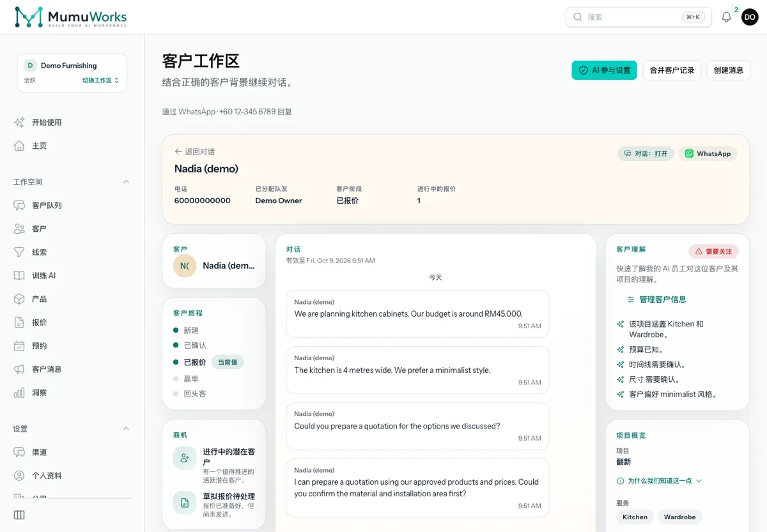Image resolution: width=767 pixels, height=532 pixels.
Task: Collapse the 工作空间 sidebar section
Action: pyautogui.click(x=126, y=182)
